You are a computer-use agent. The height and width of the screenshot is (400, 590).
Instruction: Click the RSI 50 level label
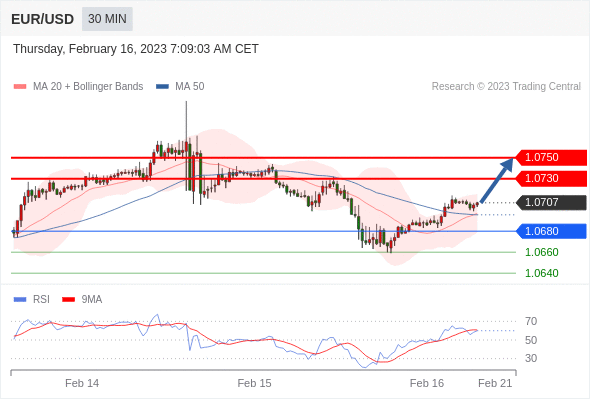531,340
